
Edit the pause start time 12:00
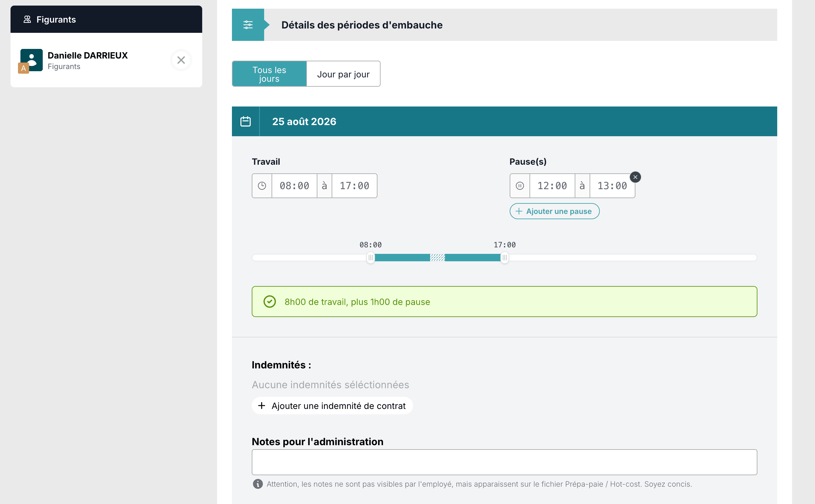tap(552, 186)
